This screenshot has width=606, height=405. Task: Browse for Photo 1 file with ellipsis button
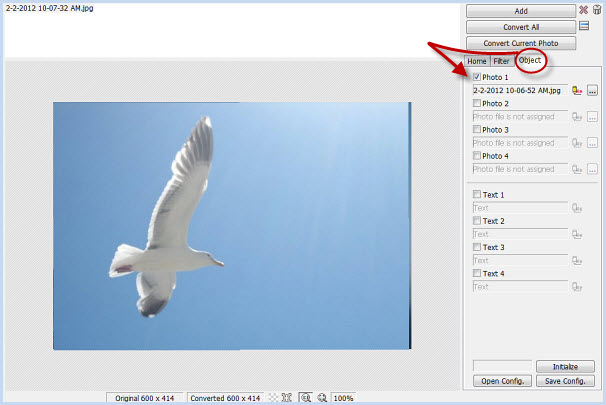(x=592, y=90)
